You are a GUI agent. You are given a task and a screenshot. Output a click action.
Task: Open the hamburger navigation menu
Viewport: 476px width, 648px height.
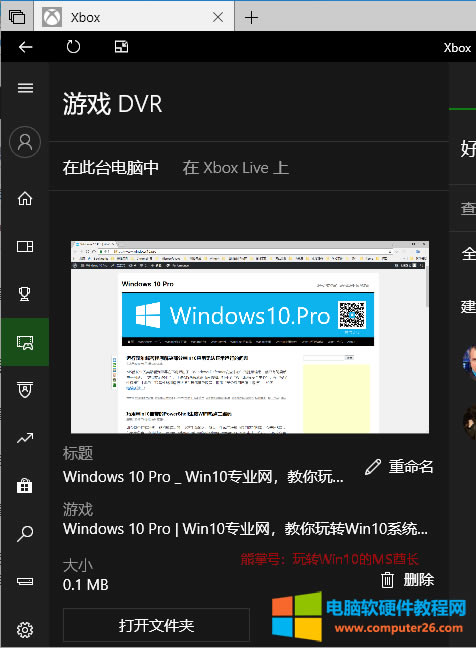pos(25,88)
